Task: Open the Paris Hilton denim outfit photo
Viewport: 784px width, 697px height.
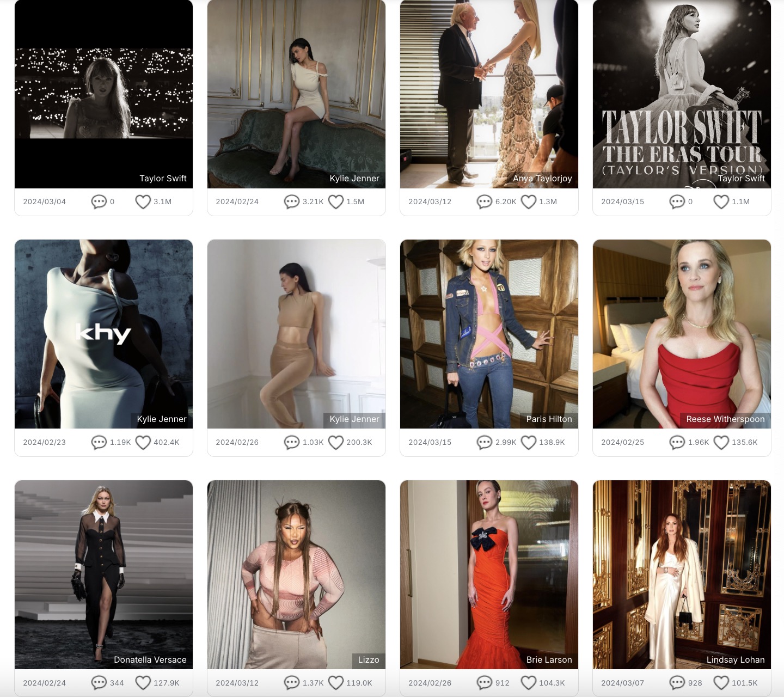Action: click(x=489, y=334)
